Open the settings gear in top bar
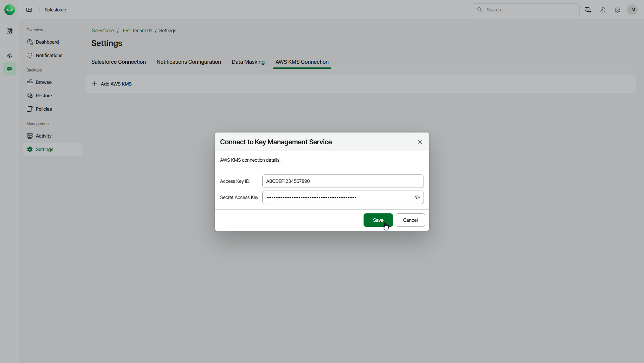This screenshot has width=644, height=363. click(x=617, y=10)
